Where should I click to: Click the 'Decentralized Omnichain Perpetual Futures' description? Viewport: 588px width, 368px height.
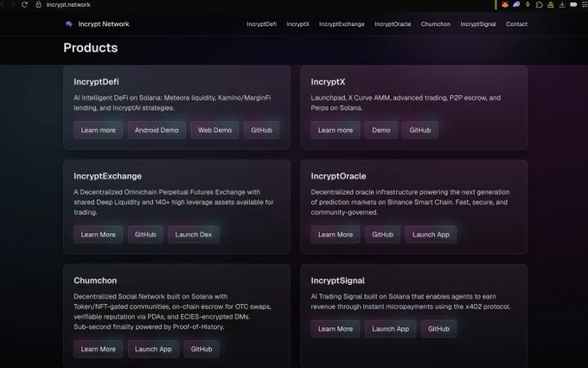174,202
